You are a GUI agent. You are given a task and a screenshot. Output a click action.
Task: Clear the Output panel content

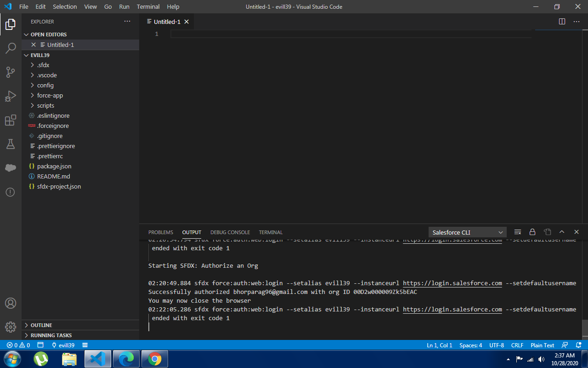point(517,232)
